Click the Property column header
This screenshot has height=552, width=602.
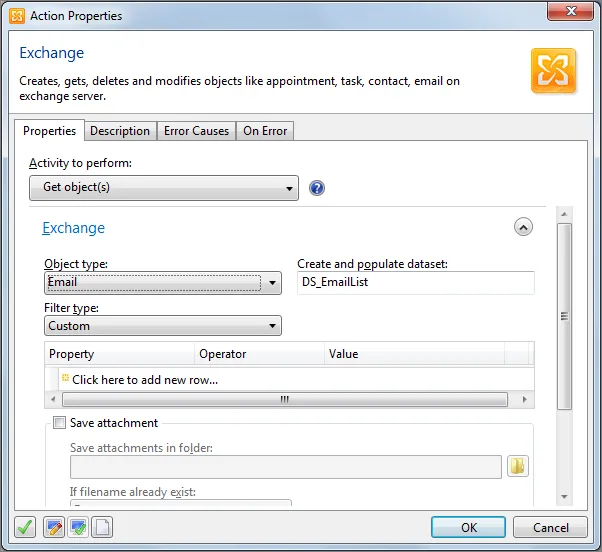[x=120, y=354]
